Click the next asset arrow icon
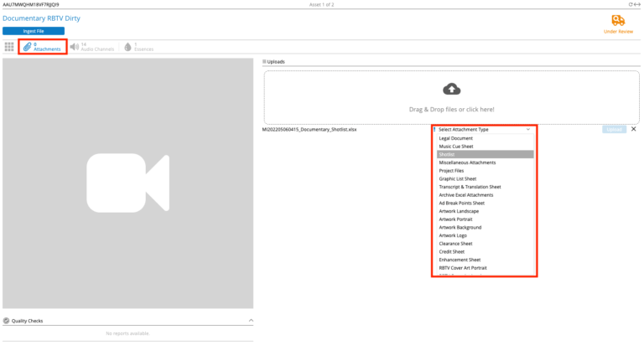Viewport: 644px width, 345px height. point(637,4)
